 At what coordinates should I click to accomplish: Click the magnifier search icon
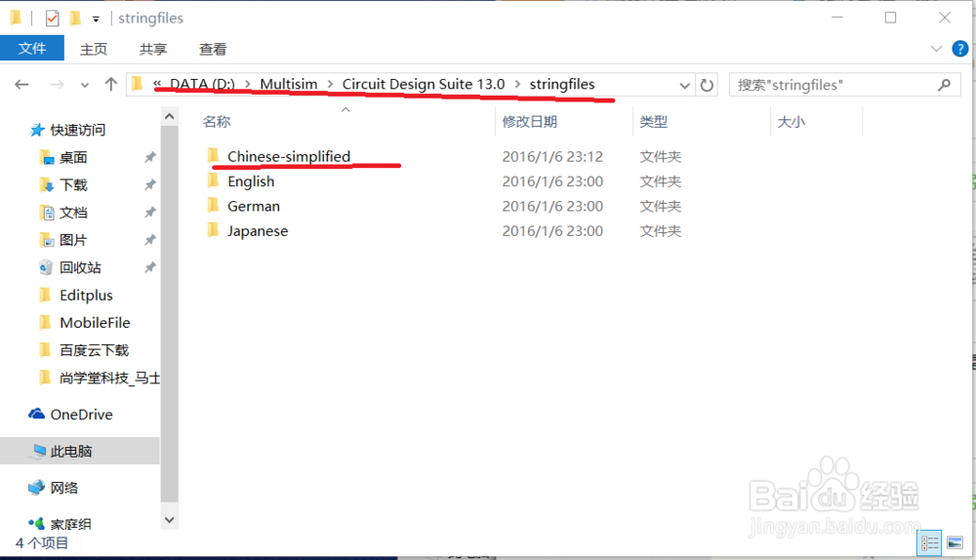[944, 85]
